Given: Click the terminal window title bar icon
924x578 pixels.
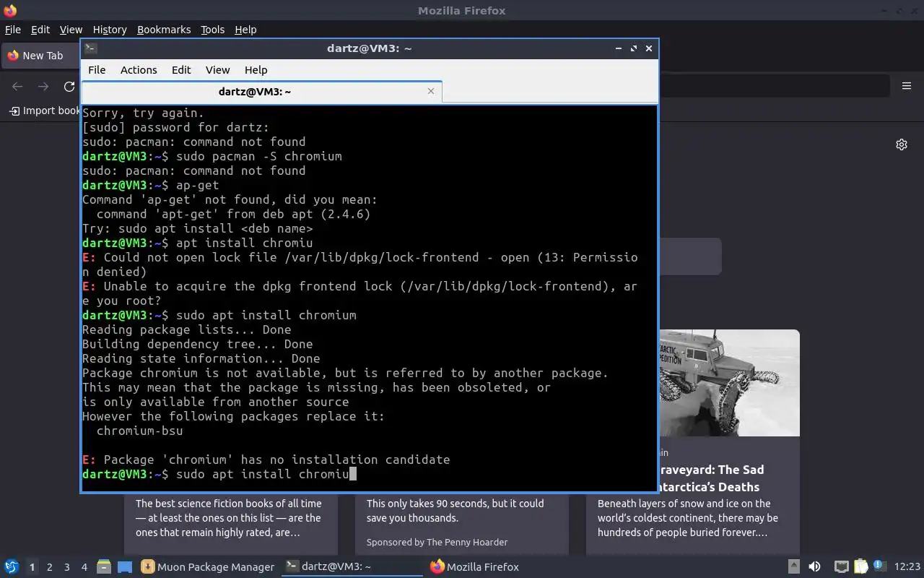Looking at the screenshot, I should click(x=90, y=48).
